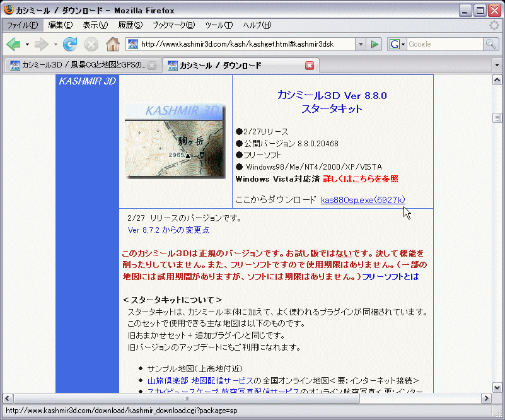This screenshot has width=505, height=420.
Task: Click the site favicon in address bar
Action: pos(133,44)
